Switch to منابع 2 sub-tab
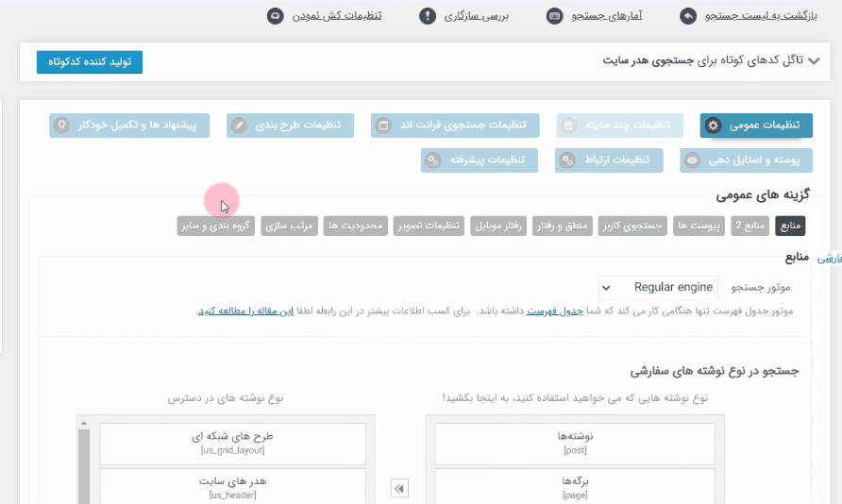 click(x=749, y=226)
